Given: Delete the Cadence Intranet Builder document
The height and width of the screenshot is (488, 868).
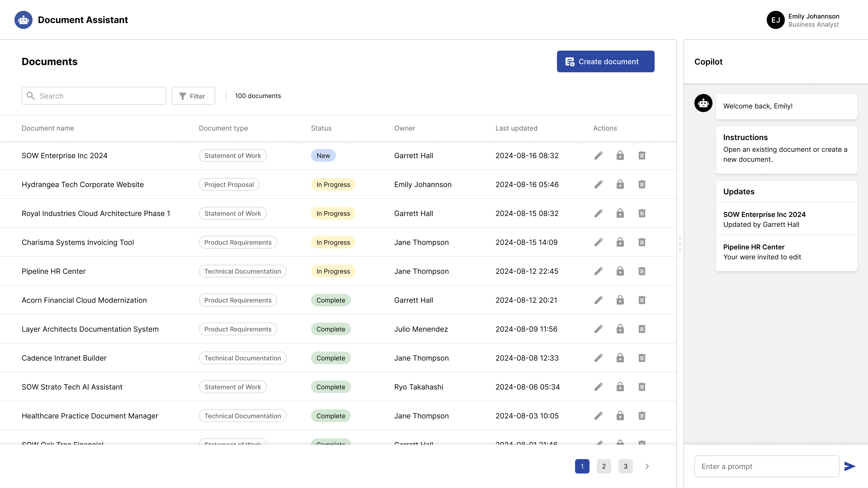Looking at the screenshot, I should click(642, 358).
